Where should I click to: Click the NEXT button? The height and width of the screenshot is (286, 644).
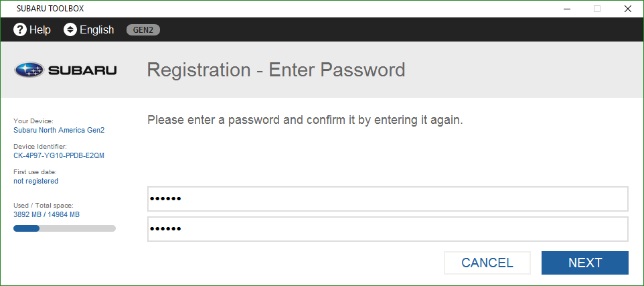click(585, 263)
